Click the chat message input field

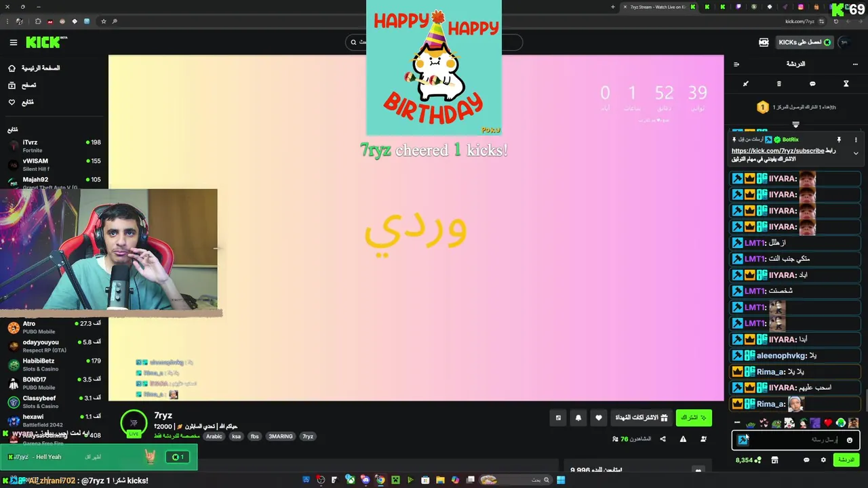click(x=795, y=440)
